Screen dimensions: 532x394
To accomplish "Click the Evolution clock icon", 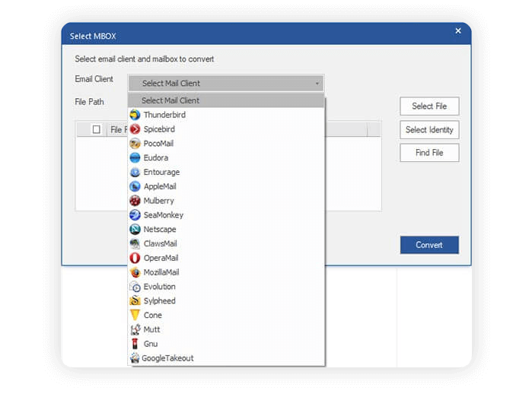I will [135, 287].
